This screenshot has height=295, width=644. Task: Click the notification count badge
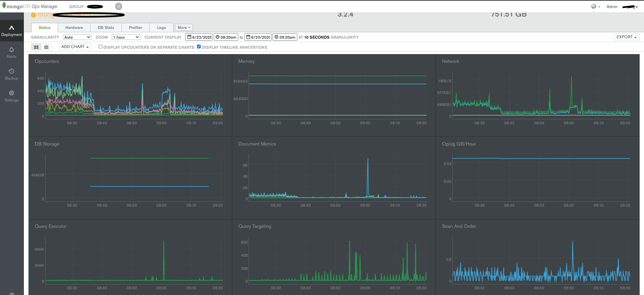pyautogui.click(x=118, y=6)
